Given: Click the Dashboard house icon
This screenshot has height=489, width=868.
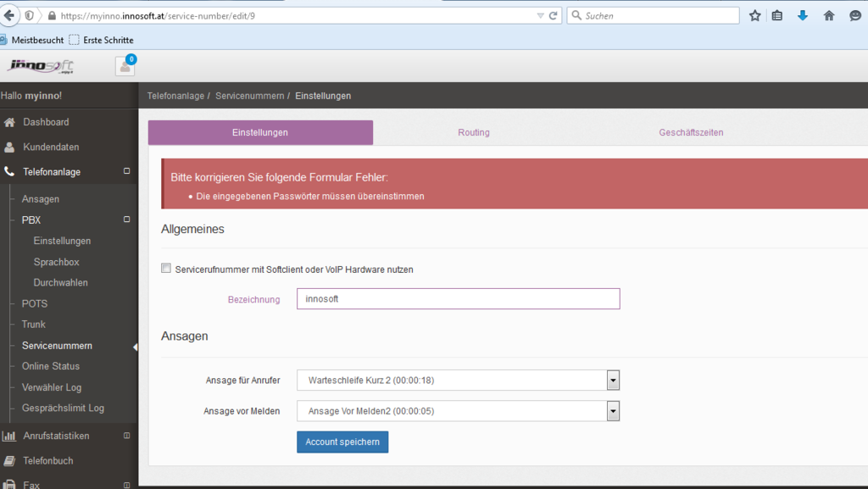Looking at the screenshot, I should [9, 122].
